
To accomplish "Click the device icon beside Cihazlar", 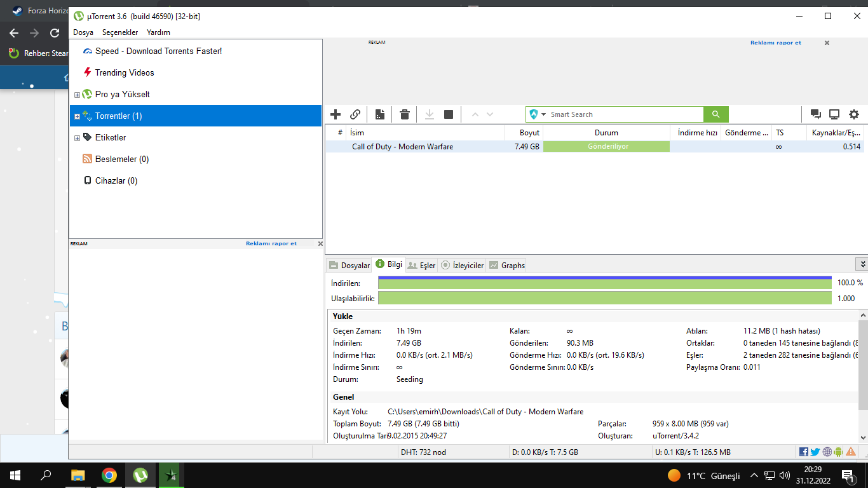I will pos(88,180).
